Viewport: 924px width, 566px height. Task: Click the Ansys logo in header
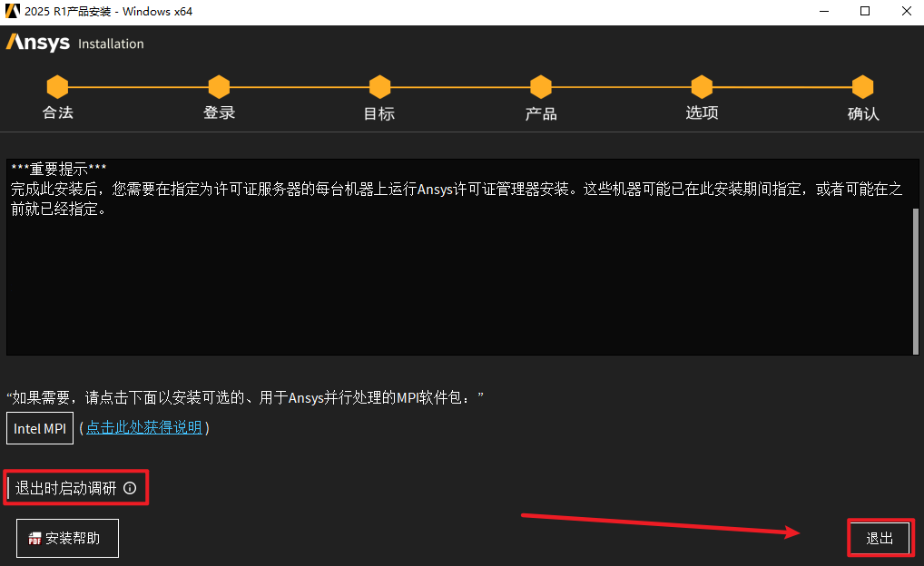point(38,43)
